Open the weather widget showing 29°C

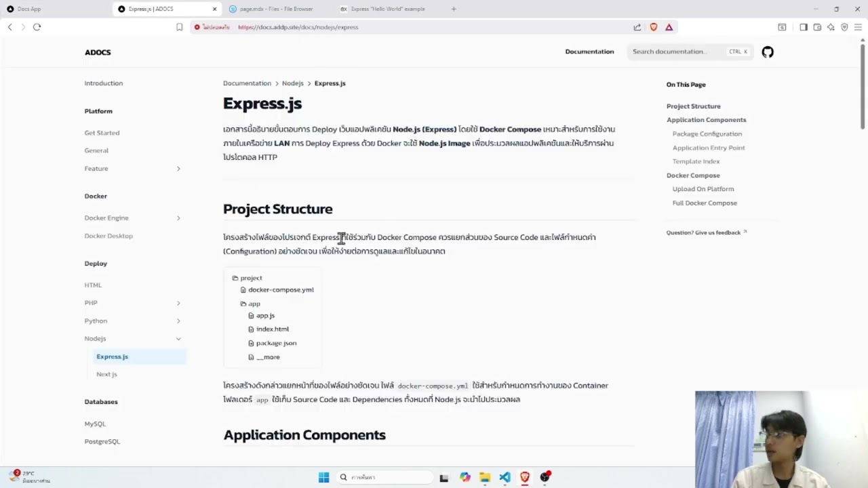(30, 476)
